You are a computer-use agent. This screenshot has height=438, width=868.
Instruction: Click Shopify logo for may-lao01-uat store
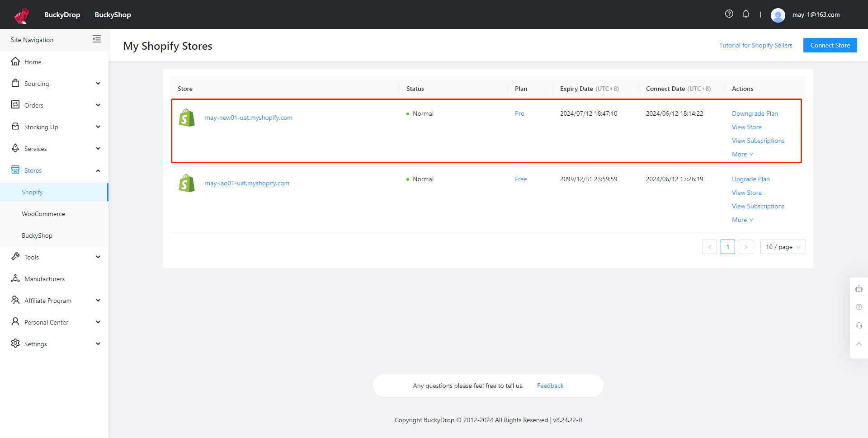187,183
